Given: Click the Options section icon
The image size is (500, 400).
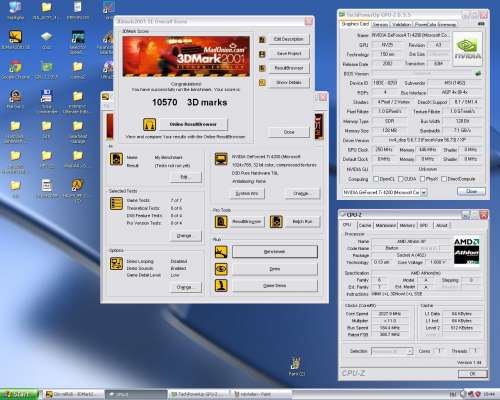Looking at the screenshot, I should pyautogui.click(x=116, y=264).
